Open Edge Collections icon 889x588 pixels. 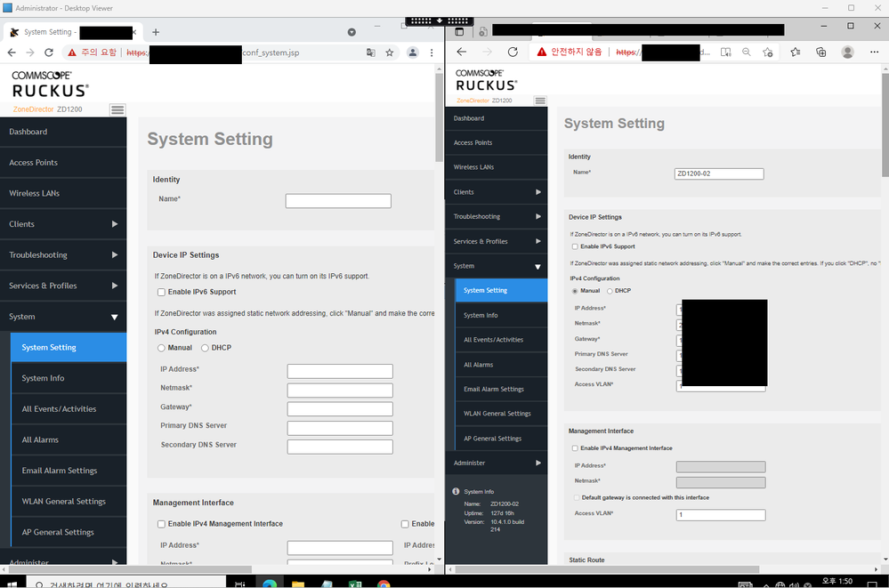pos(820,52)
